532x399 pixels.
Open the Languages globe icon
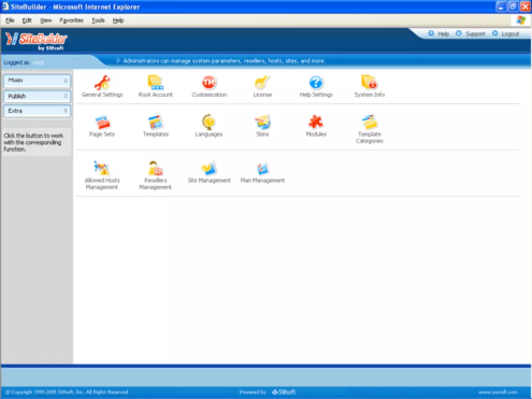pyautogui.click(x=209, y=122)
